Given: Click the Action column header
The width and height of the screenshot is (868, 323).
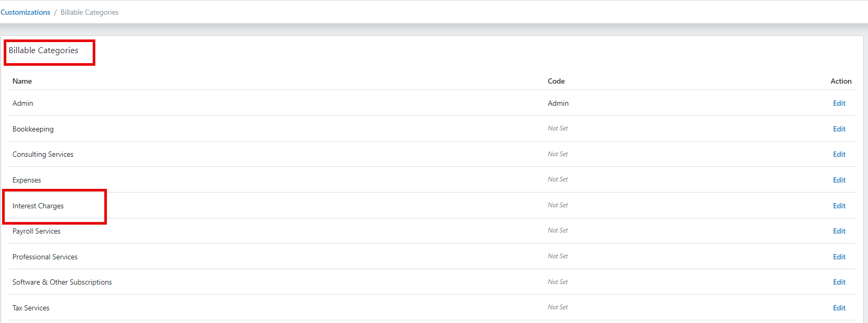Looking at the screenshot, I should [841, 81].
